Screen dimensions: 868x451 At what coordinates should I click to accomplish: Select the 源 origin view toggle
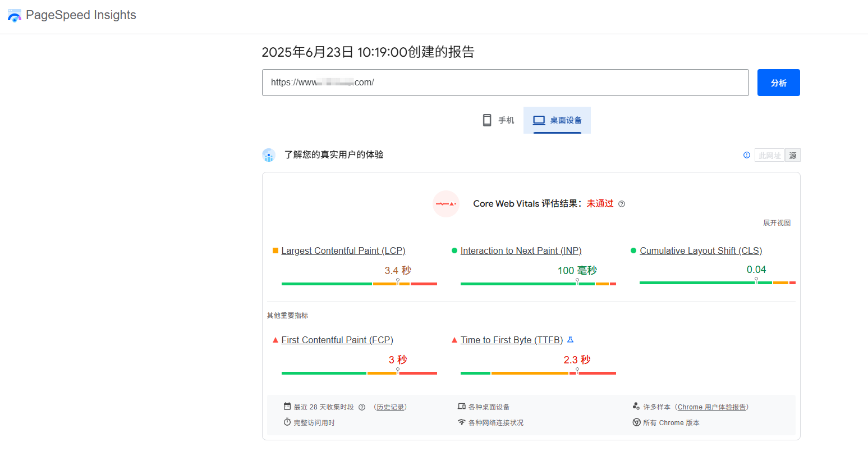click(x=793, y=156)
